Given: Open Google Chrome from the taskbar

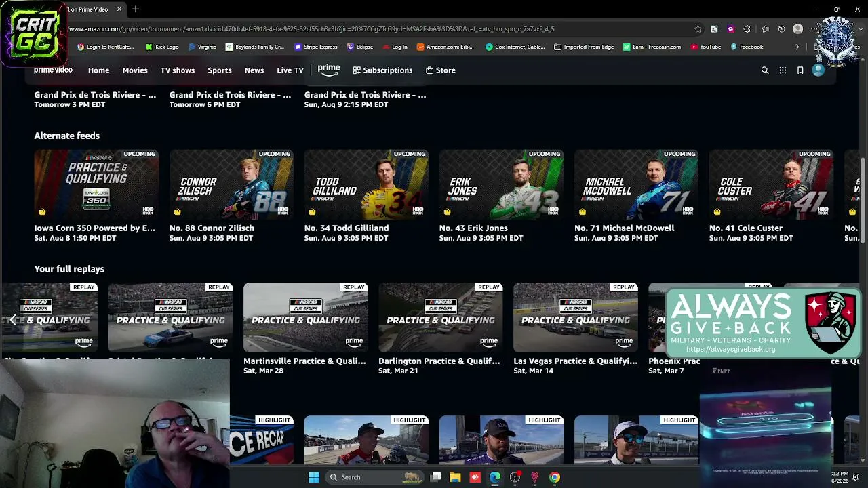Looking at the screenshot, I should click(x=555, y=477).
